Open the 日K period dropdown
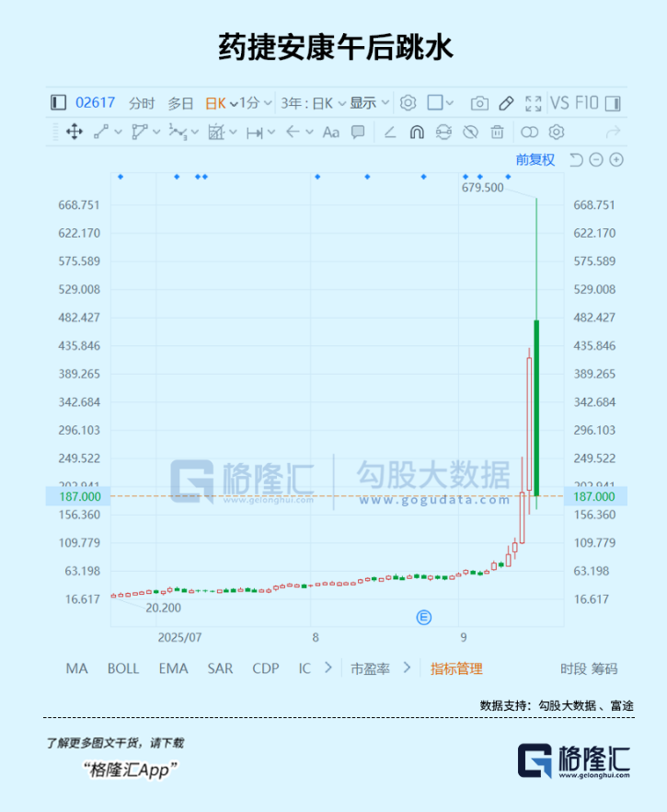667x812 pixels. pyautogui.click(x=221, y=103)
